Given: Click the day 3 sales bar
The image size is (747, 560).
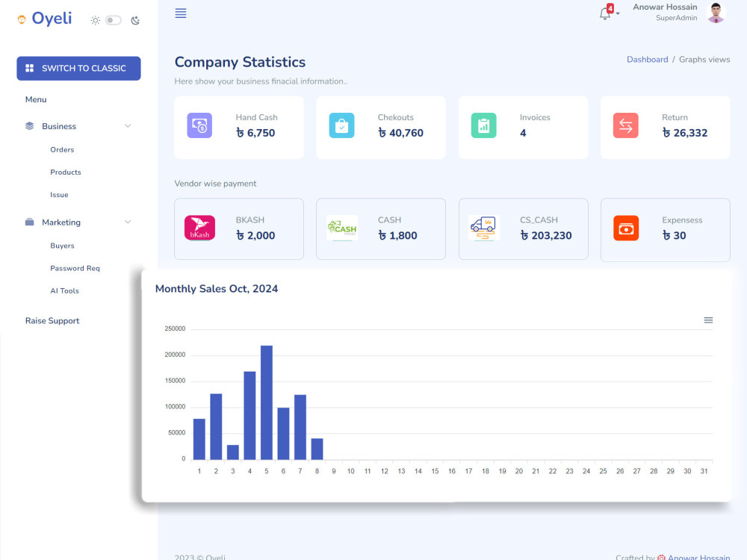Looking at the screenshot, I should coord(233,452).
